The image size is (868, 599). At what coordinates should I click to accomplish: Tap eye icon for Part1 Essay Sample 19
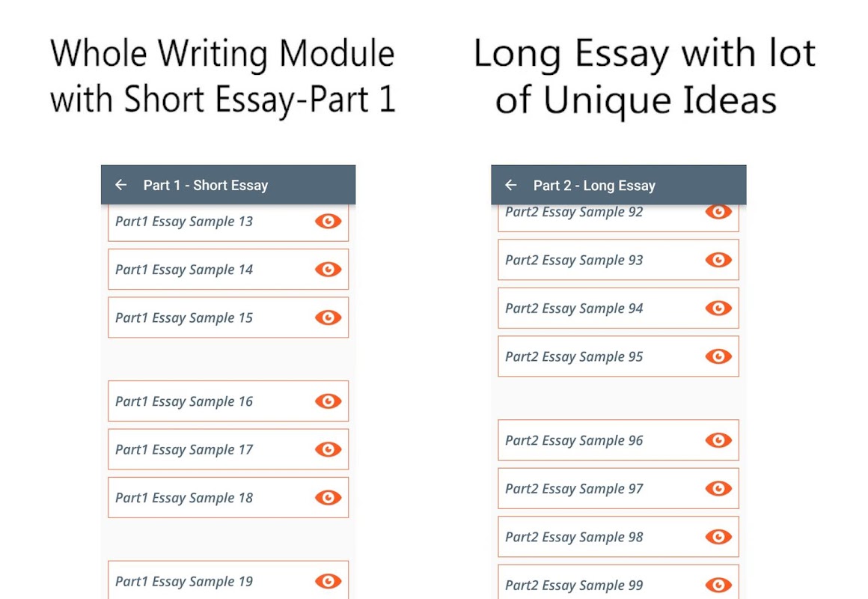(x=328, y=581)
